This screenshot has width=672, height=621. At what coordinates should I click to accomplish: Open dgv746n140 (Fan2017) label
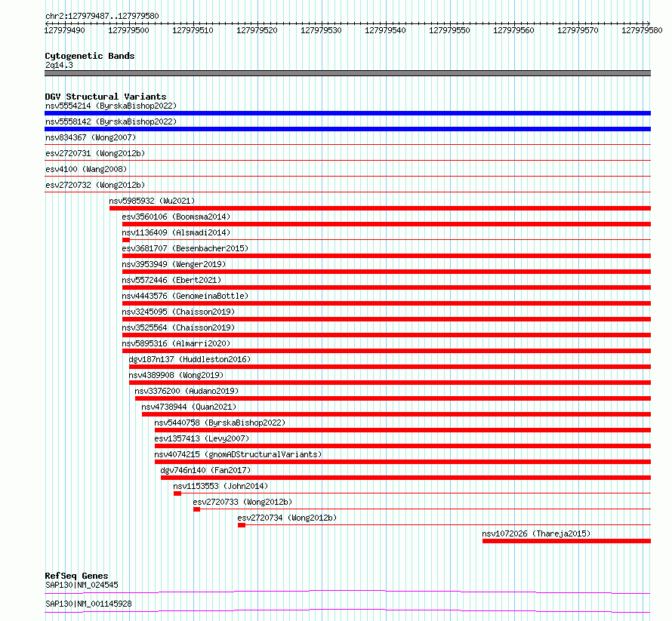205,470
